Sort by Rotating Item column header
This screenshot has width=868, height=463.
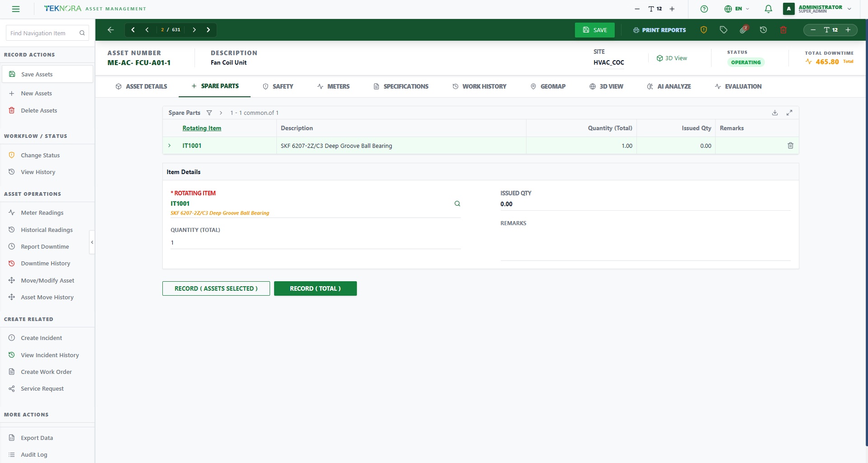tap(202, 128)
